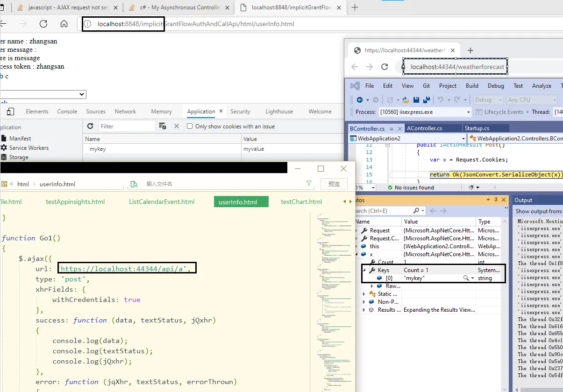Open the Debug configuration dropdown
Screen dimensions: 563x392
coord(488,100)
